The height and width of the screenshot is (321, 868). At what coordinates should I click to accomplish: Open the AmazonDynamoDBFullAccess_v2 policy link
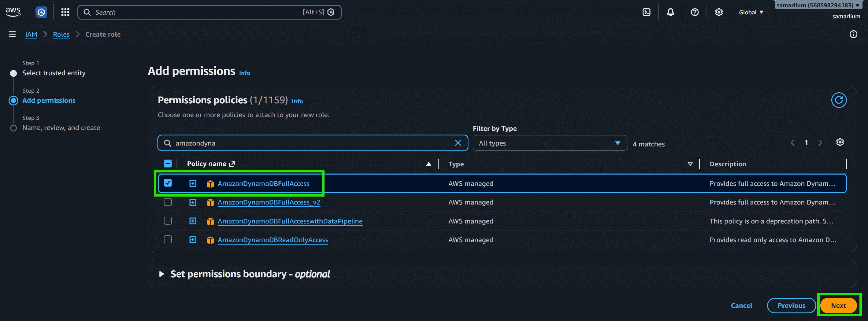pyautogui.click(x=269, y=202)
